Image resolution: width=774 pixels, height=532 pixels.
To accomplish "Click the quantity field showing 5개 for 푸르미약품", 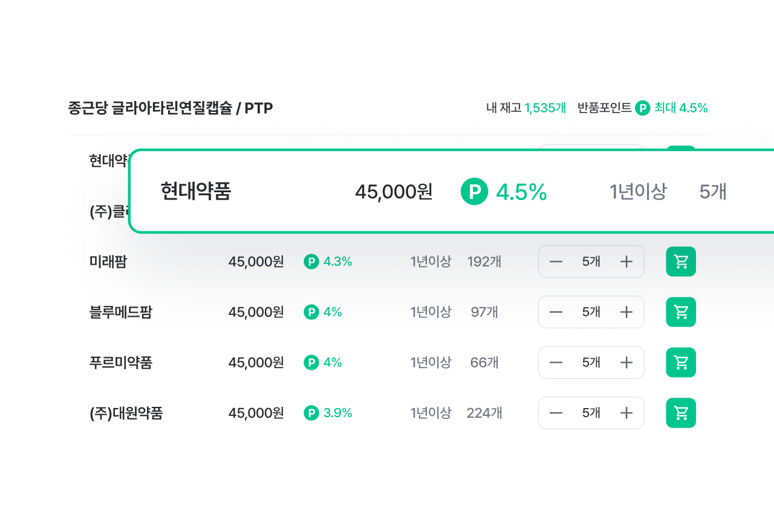I will point(591,362).
